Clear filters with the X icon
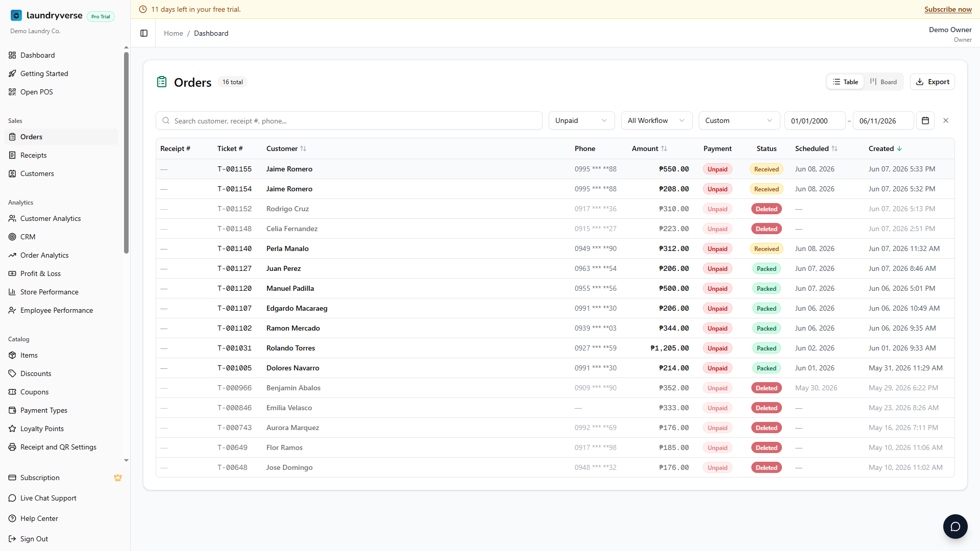980x551 pixels. (x=946, y=120)
